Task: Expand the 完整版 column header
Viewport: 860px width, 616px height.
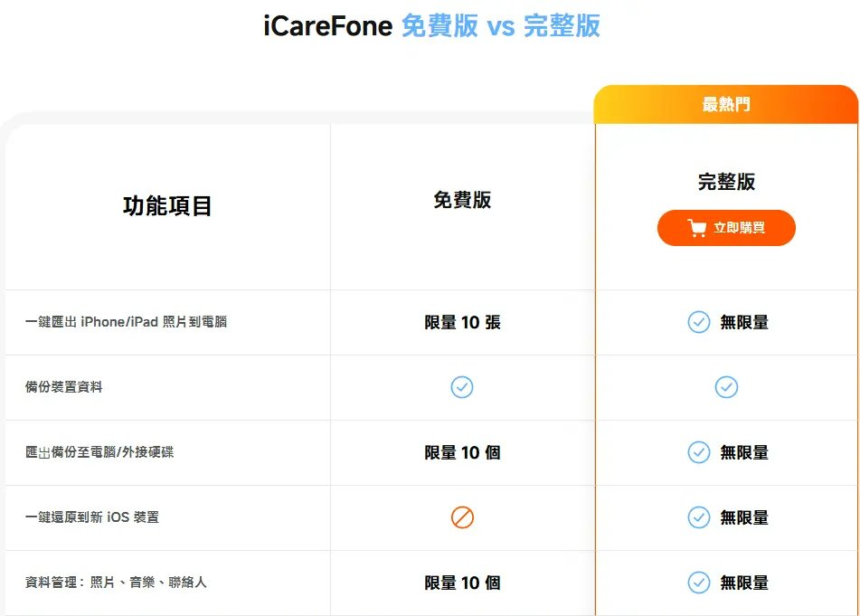Action: (727, 181)
